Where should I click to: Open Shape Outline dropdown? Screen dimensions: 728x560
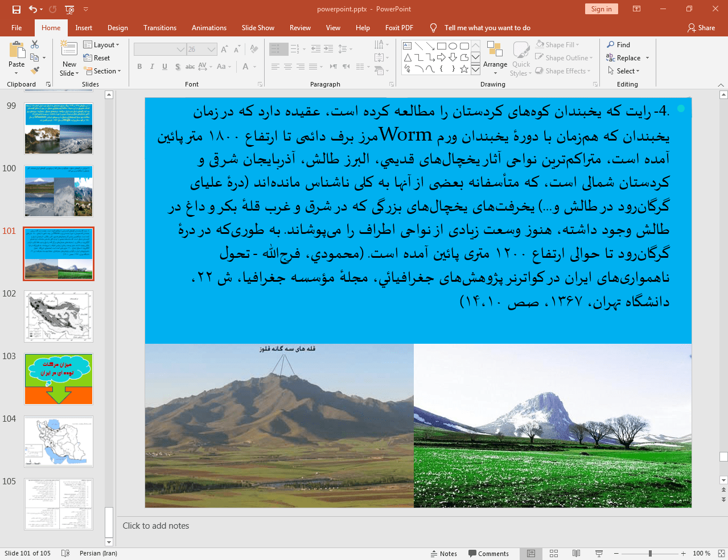[x=564, y=58]
